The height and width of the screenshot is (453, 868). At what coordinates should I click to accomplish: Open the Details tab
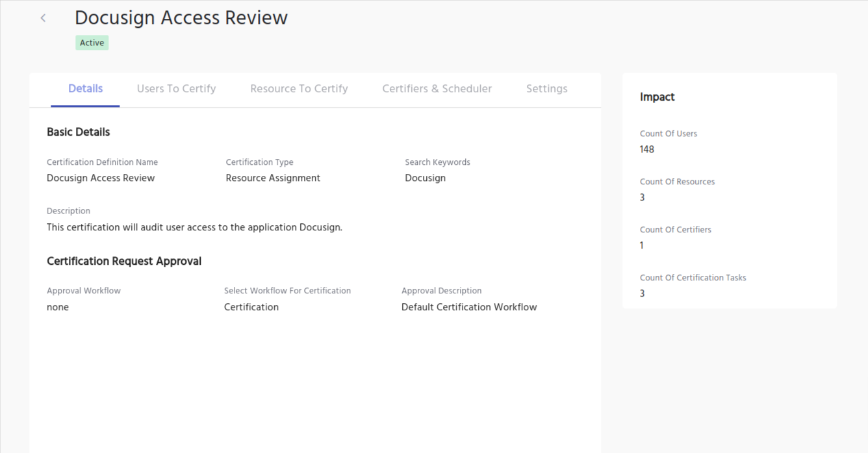pyautogui.click(x=85, y=89)
